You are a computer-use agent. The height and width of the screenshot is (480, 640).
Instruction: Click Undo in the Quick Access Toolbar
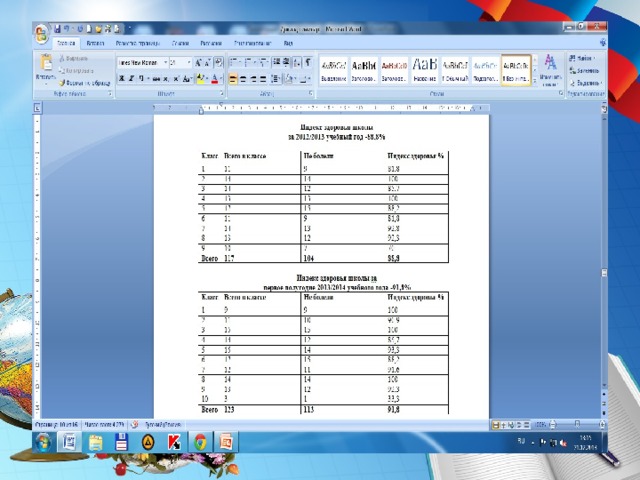(67, 29)
